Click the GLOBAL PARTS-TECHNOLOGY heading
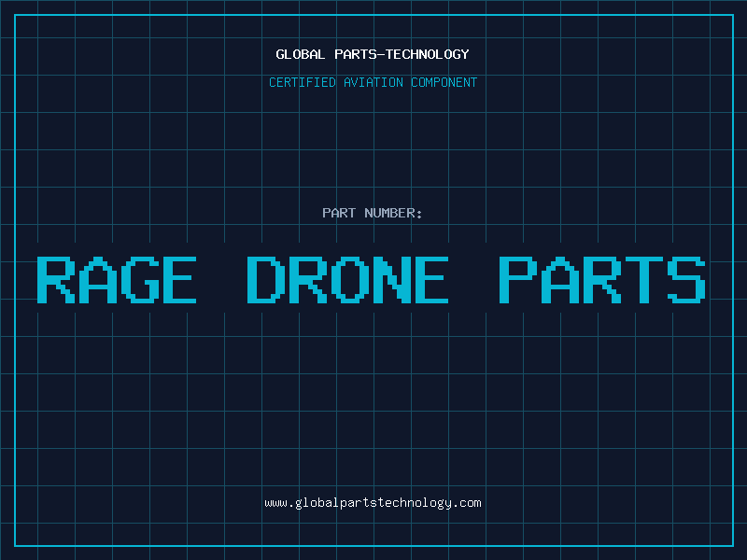This screenshot has width=747, height=560. coord(373,54)
